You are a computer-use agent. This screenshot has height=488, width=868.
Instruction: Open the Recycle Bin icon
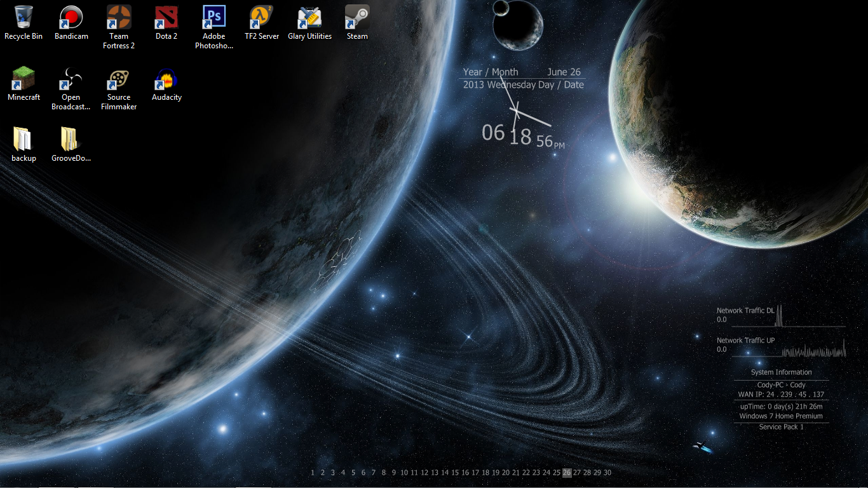point(24,17)
